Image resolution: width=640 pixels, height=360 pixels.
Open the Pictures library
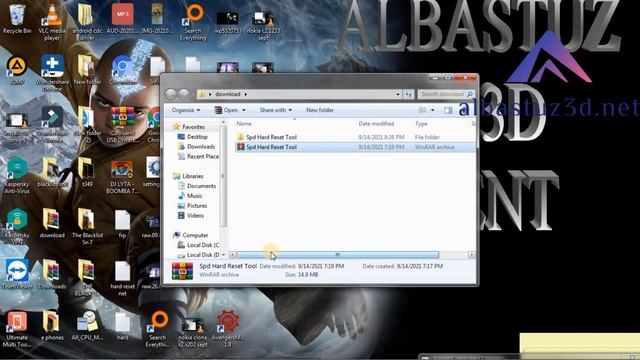pos(196,206)
